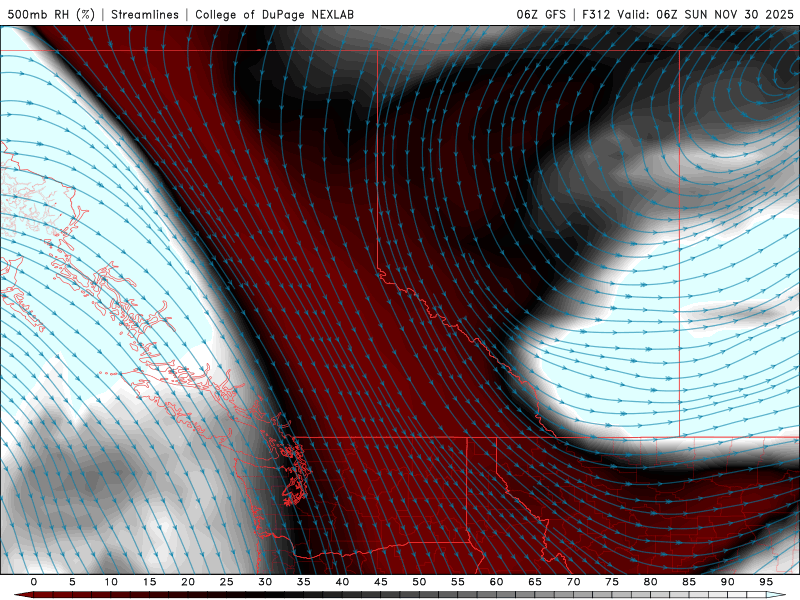
Task: Click the "500mb RH (%)" title text
Action: [x=51, y=14]
